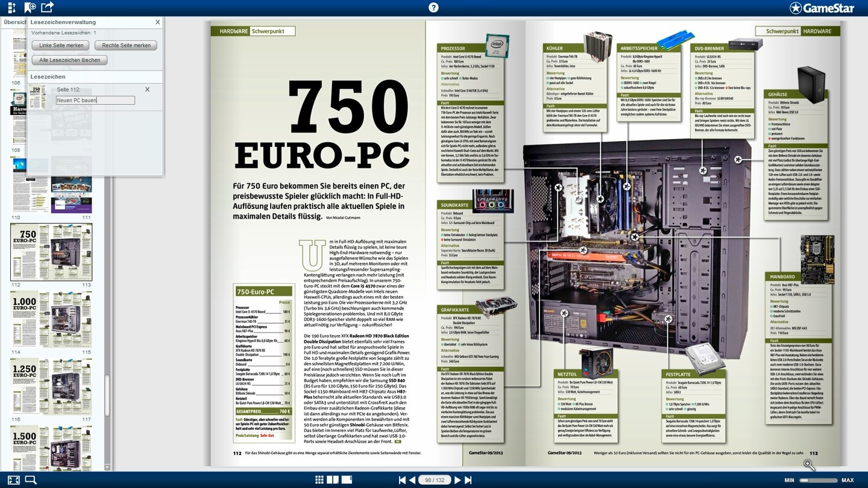Click the 'Rechte Seite merken' button

pos(127,45)
